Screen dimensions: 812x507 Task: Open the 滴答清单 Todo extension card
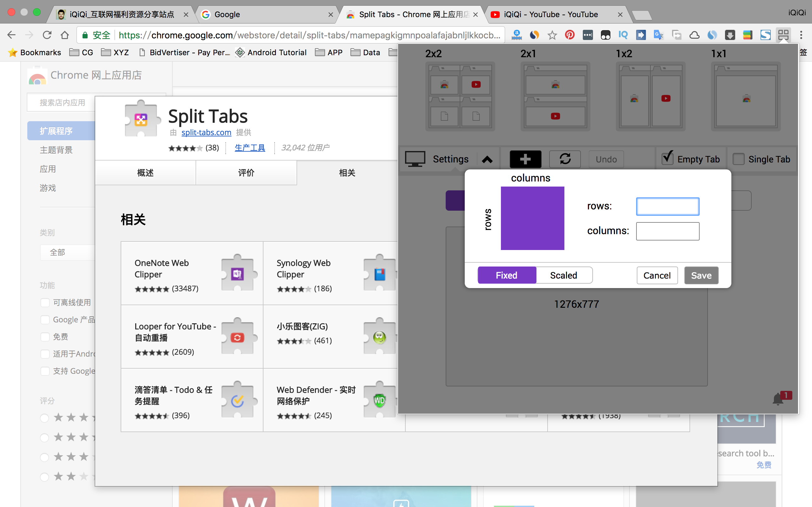(192, 400)
